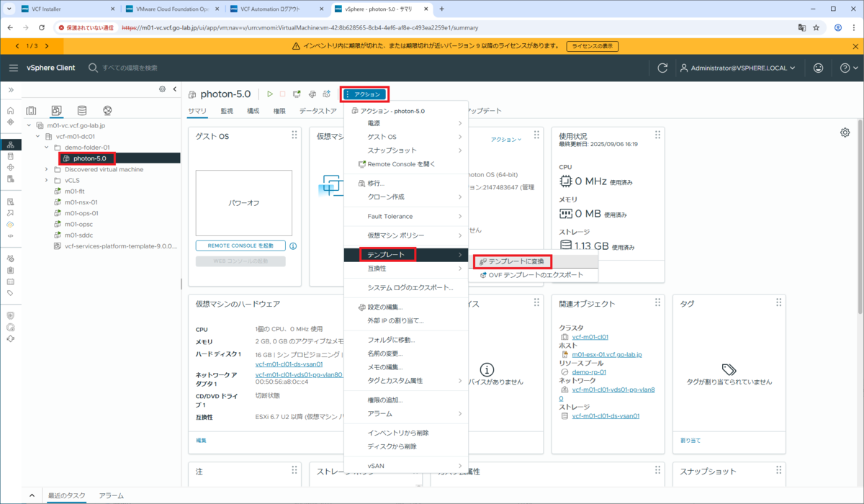The height and width of the screenshot is (504, 864).
Task: Click 割り当て link in タグ card
Action: click(690, 440)
